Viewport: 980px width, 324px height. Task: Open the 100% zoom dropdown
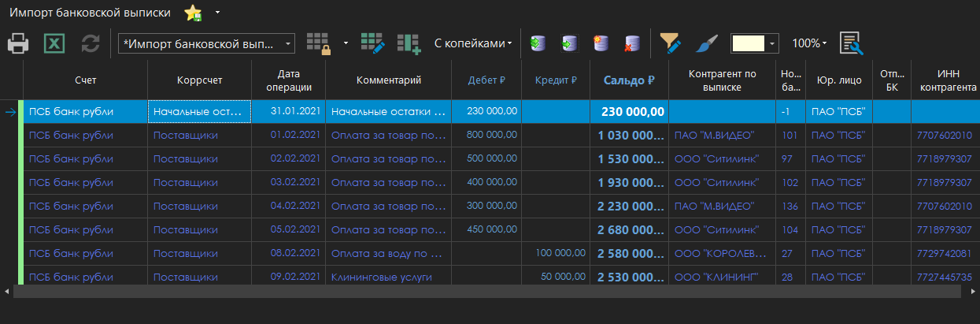coord(809,43)
